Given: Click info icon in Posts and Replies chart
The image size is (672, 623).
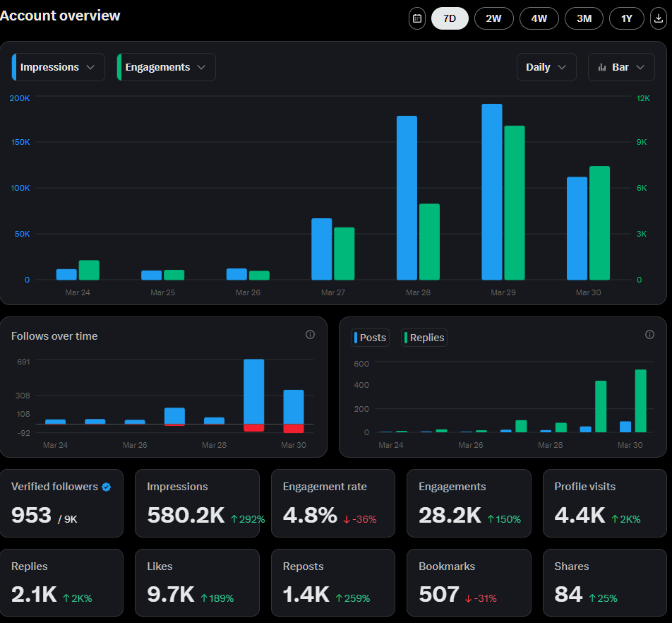Looking at the screenshot, I should [649, 334].
